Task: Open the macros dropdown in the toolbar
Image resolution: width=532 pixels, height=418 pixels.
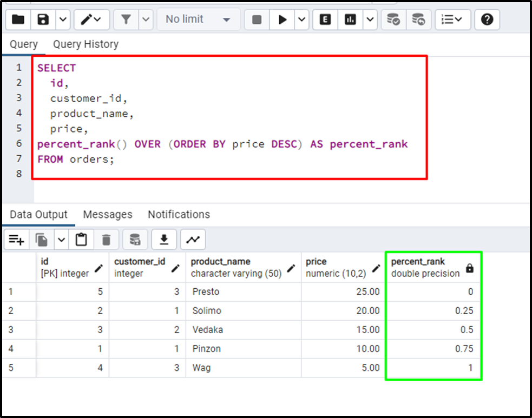Action: click(x=453, y=19)
